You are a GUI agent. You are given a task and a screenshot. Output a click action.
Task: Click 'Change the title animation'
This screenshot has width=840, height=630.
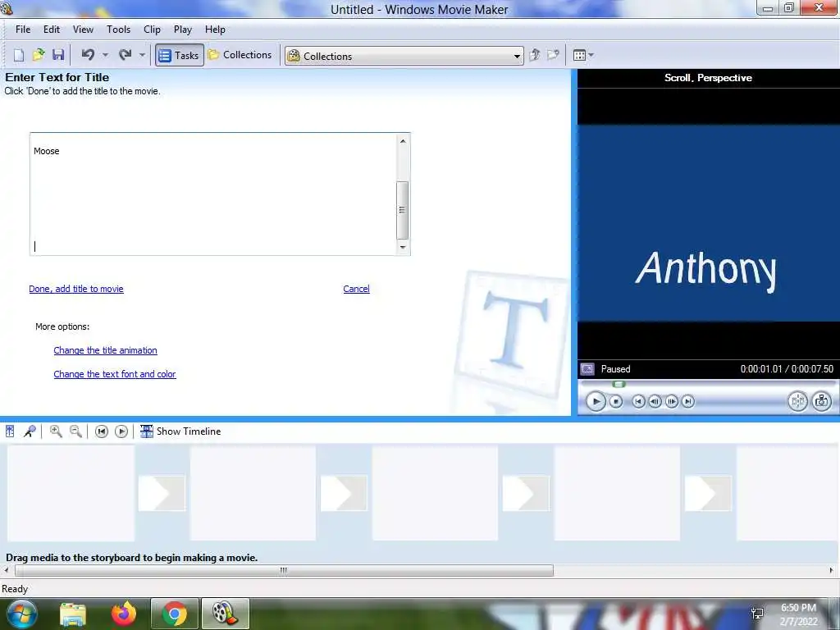[106, 350]
